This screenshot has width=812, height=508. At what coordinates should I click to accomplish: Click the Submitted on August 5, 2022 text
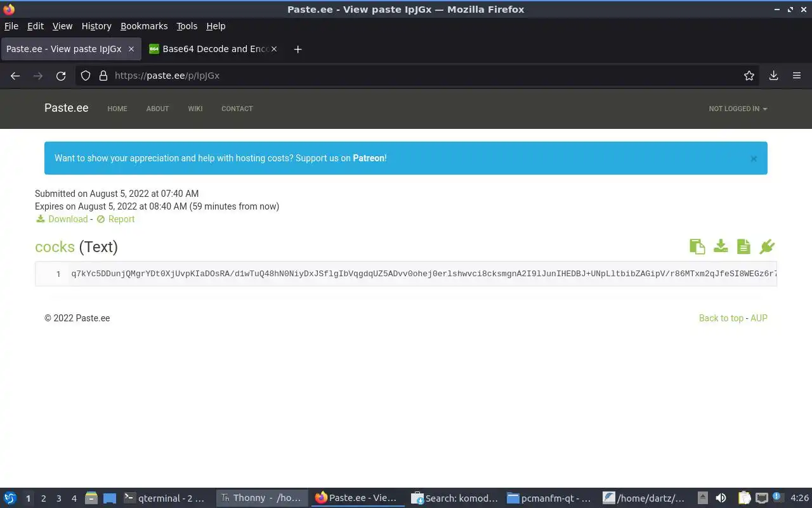point(117,194)
